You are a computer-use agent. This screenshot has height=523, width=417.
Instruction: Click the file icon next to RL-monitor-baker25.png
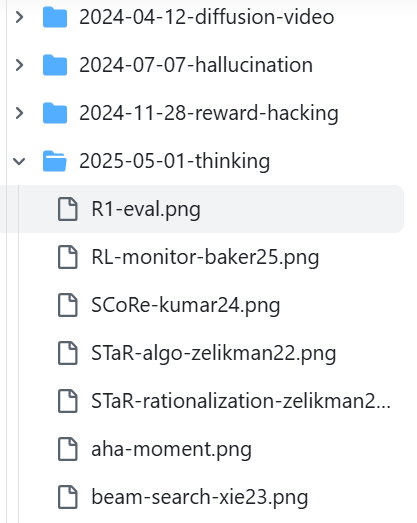[68, 257]
